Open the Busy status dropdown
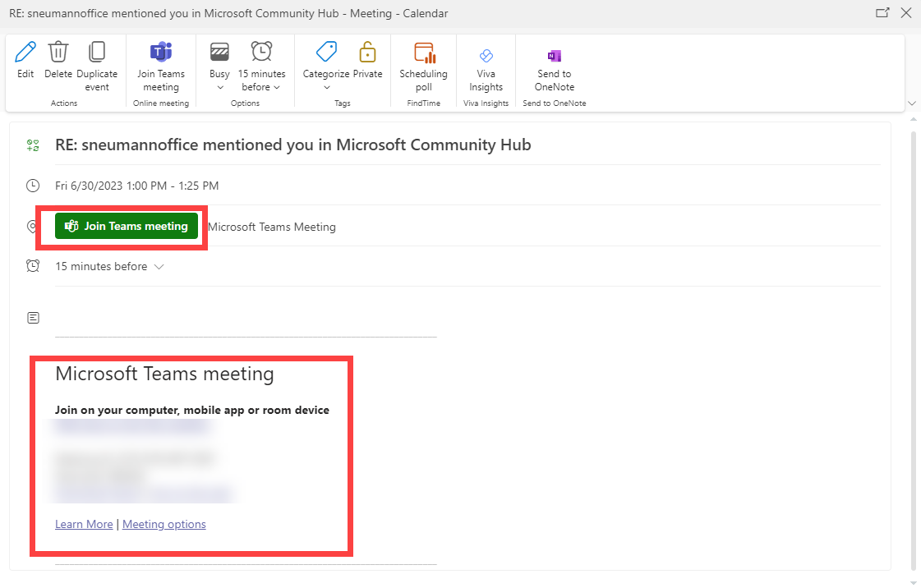 coord(219,67)
